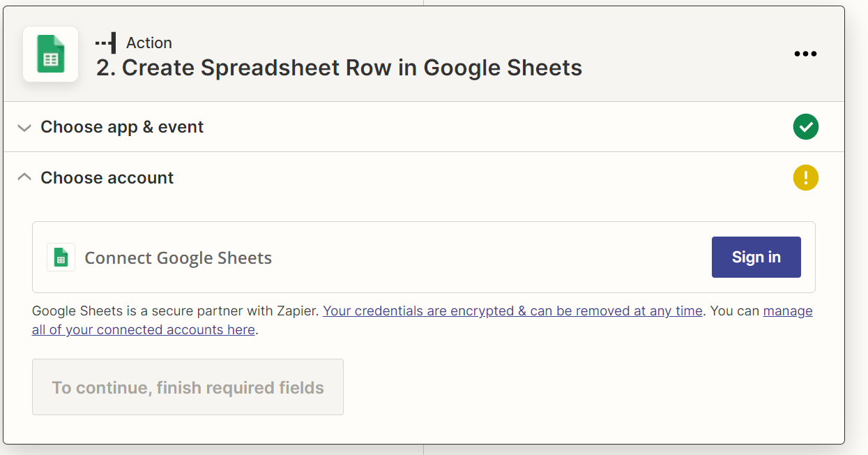The image size is (868, 455).
Task: Click empty area of the Connect account box
Action: [x=488, y=258]
